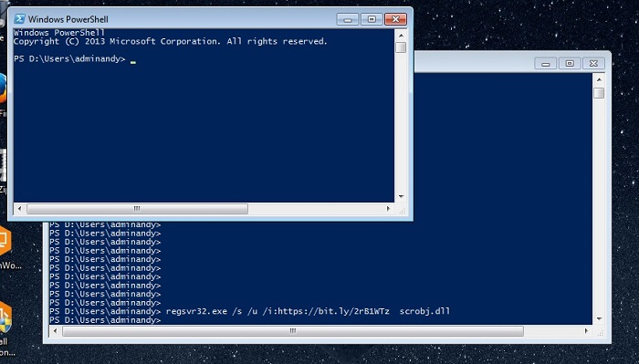
Task: Click the PowerShell icon in front title bar
Action: [19, 19]
